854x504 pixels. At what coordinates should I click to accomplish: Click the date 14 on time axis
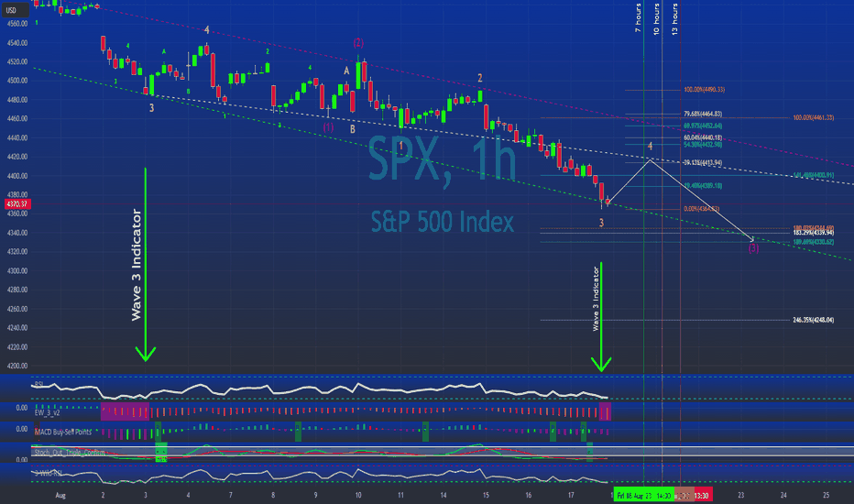tap(443, 495)
